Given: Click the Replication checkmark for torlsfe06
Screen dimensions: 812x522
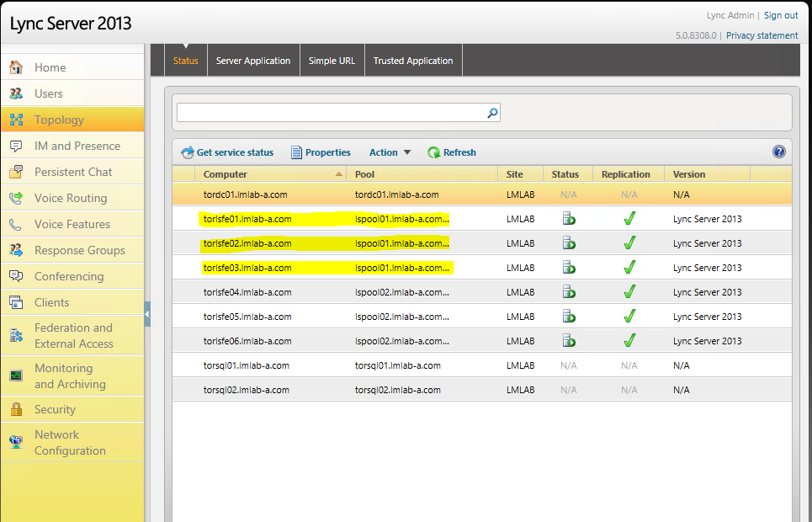Looking at the screenshot, I should pyautogui.click(x=629, y=340).
